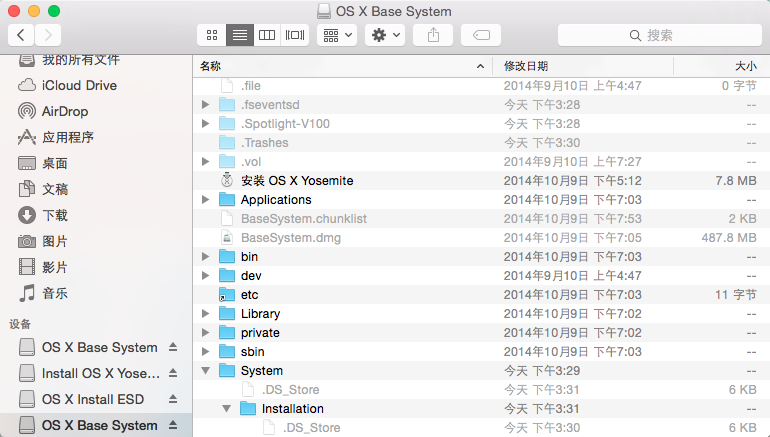The width and height of the screenshot is (770, 437).
Task: Expand the bin folder
Action: tap(206, 257)
